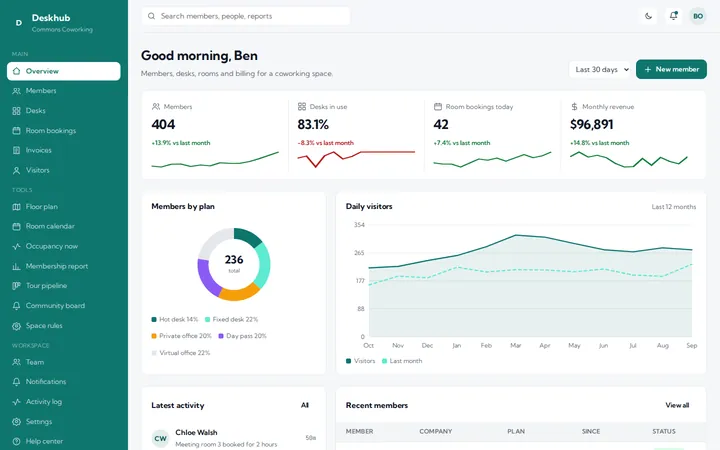Click the MEMBER column header

pos(360,432)
